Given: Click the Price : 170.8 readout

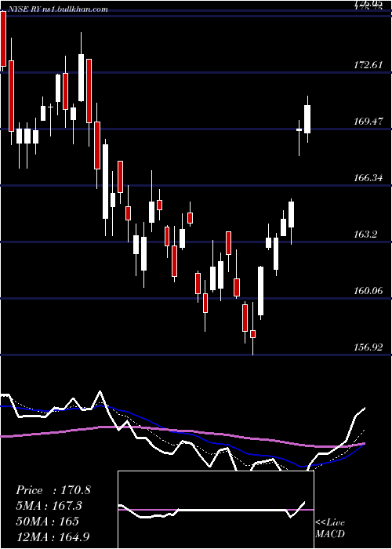Looking at the screenshot, I should (x=53, y=490).
